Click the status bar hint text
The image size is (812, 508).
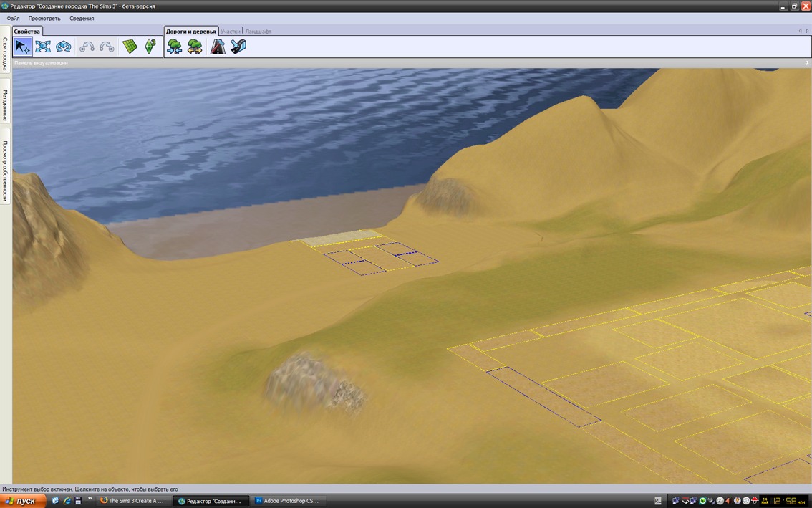click(90, 489)
